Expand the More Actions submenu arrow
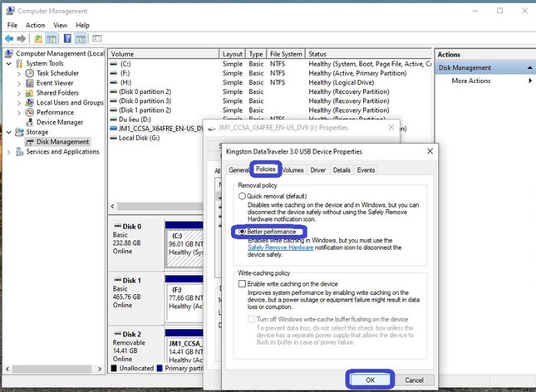 coord(530,81)
